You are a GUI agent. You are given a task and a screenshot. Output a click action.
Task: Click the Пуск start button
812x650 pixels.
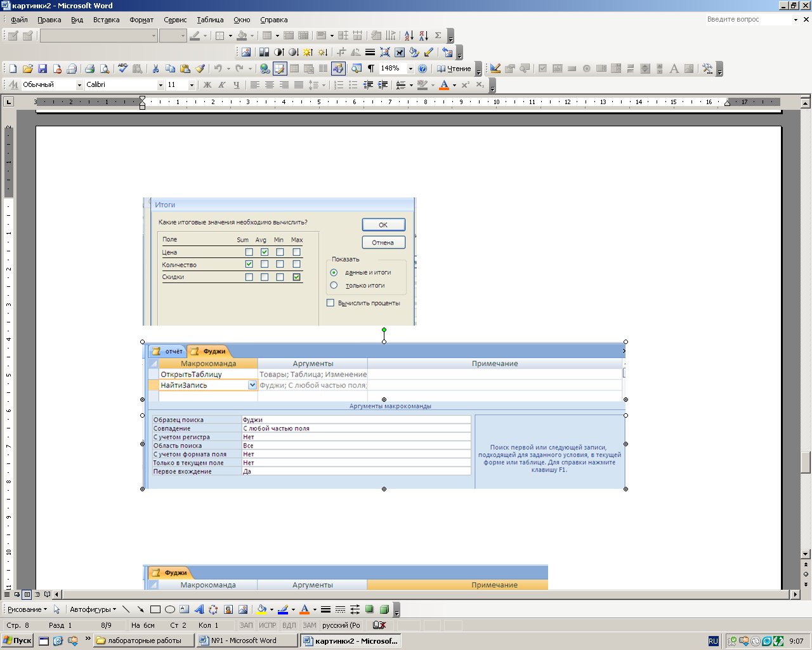[18, 640]
